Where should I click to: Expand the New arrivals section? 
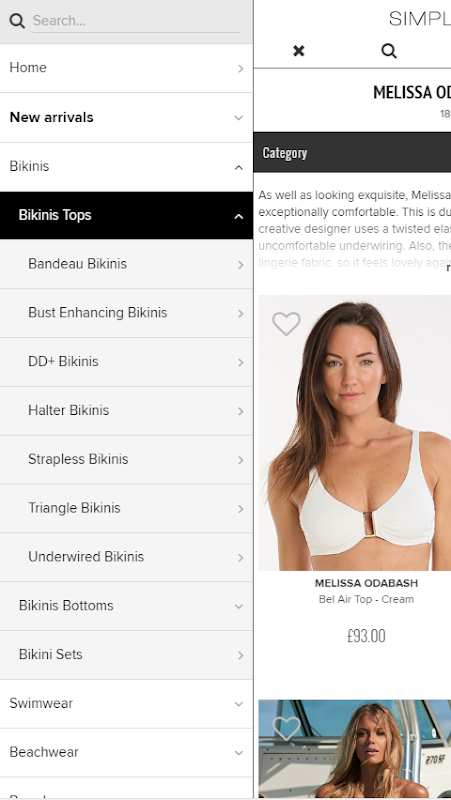point(238,118)
